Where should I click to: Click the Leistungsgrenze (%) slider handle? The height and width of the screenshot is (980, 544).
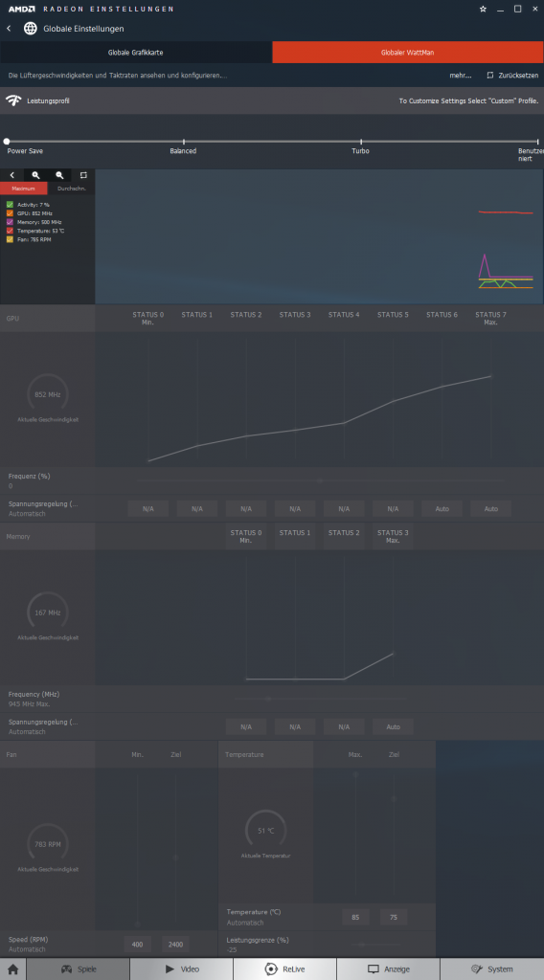363,944
